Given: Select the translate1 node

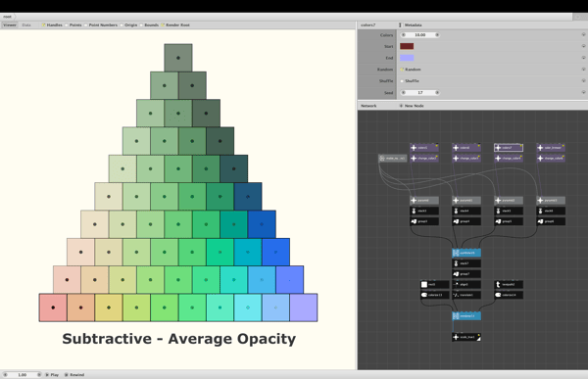Looking at the screenshot, I should point(466,295).
